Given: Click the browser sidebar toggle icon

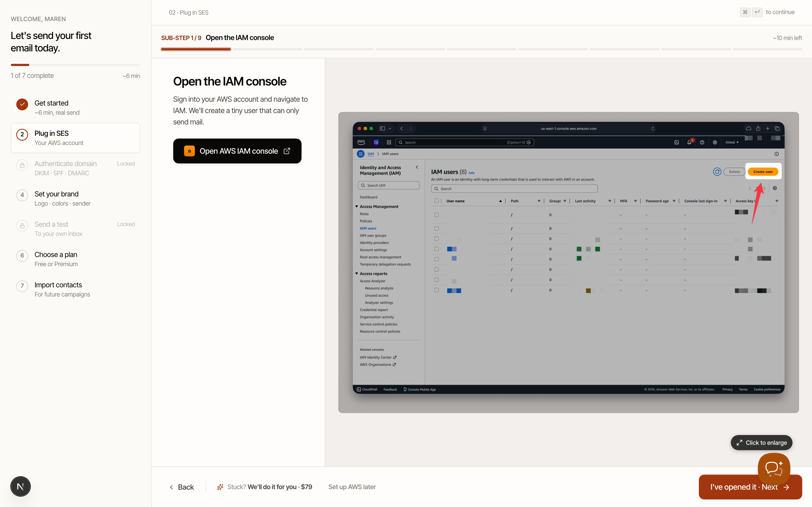Looking at the screenshot, I should pos(382,129).
